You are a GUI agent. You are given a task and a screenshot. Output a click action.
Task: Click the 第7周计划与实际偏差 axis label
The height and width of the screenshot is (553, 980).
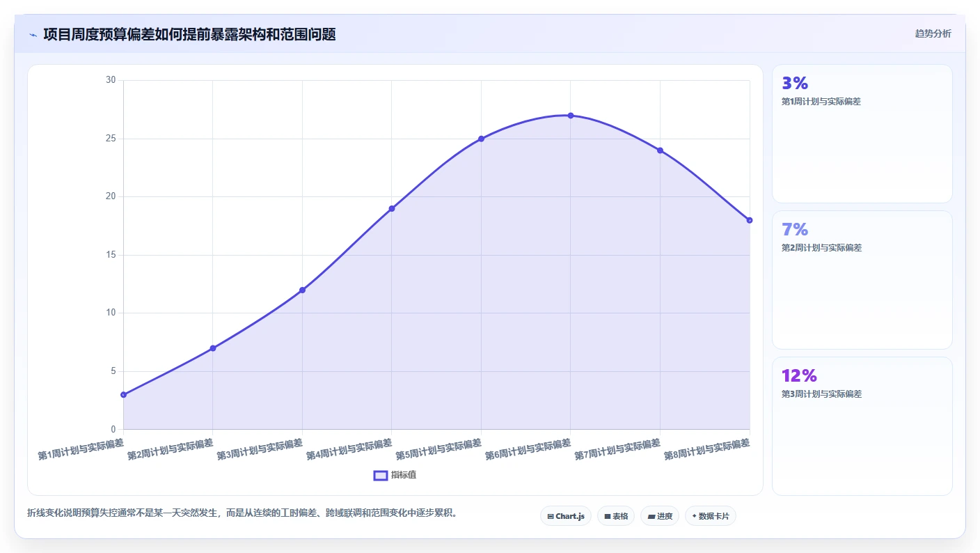click(x=617, y=449)
